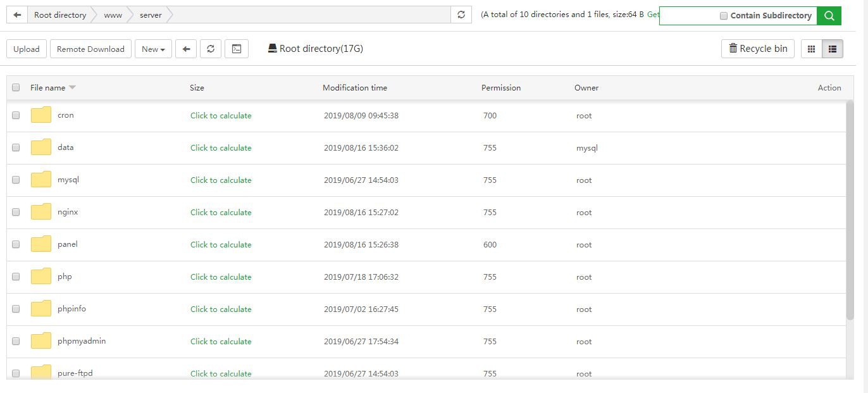The width and height of the screenshot is (868, 393).
Task: Click the green search magnifier button
Action: coord(829,16)
